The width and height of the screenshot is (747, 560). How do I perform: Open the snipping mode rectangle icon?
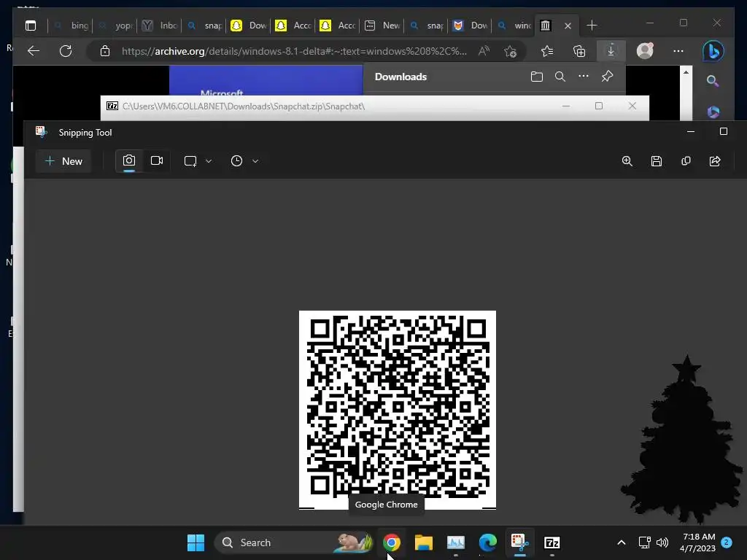click(x=190, y=161)
